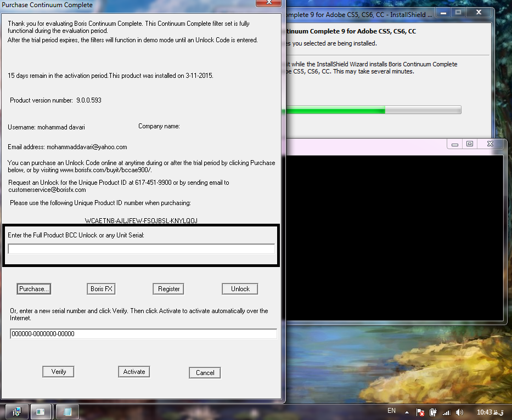Viewport: 512px width, 420px height.
Task: Maximize the black-screen window
Action: pos(470,144)
